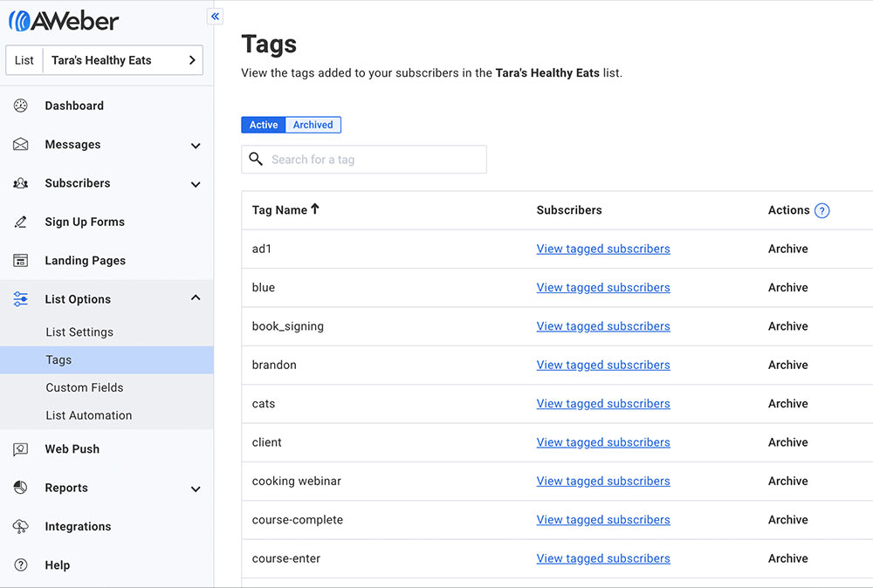
Task: Collapse the sidebar with double-arrow button
Action: (216, 16)
